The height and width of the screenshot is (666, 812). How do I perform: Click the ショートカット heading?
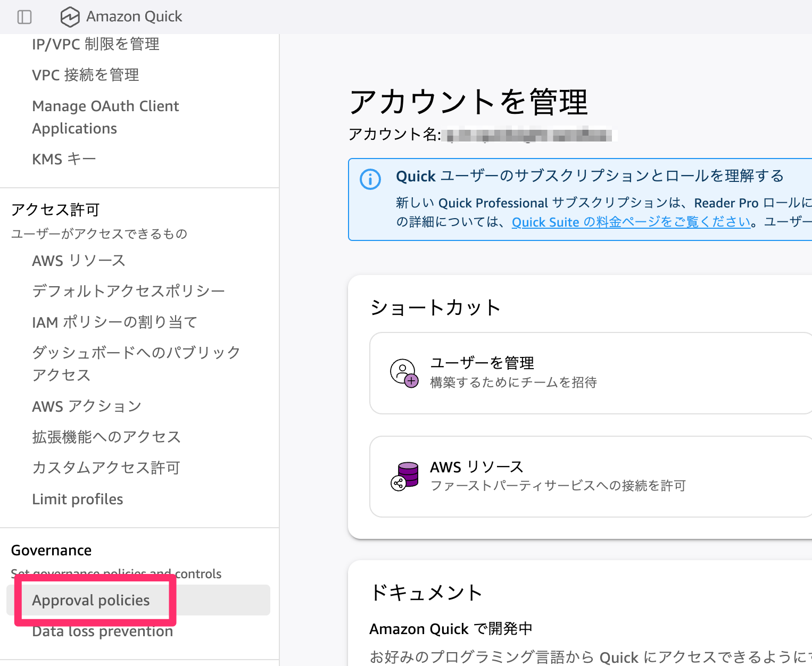tap(435, 307)
